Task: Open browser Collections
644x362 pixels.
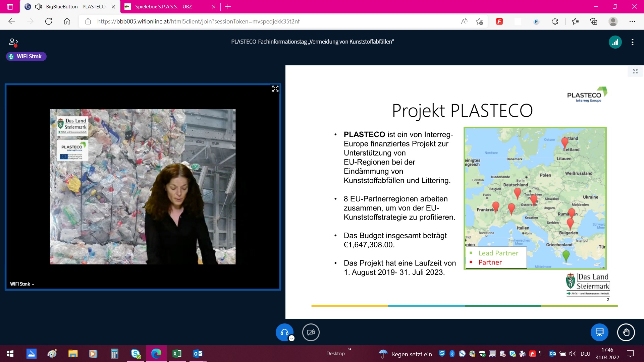Action: click(594, 21)
